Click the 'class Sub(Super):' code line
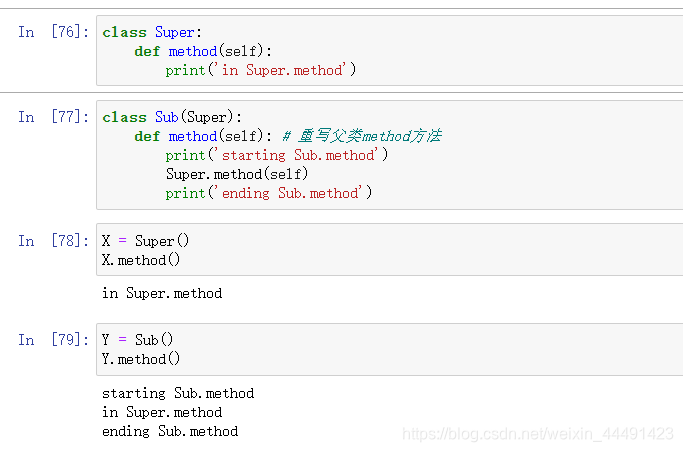683x452 pixels. pyautogui.click(x=172, y=117)
